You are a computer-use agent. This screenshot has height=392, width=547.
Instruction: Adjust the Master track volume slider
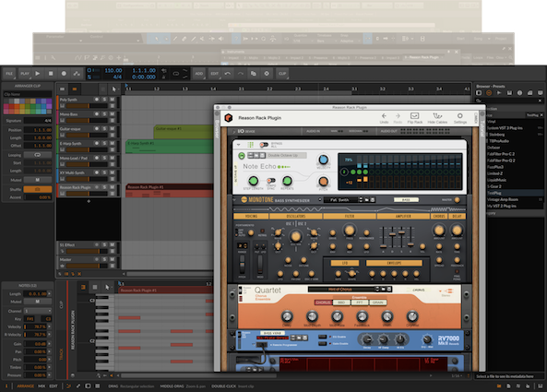tap(88, 266)
